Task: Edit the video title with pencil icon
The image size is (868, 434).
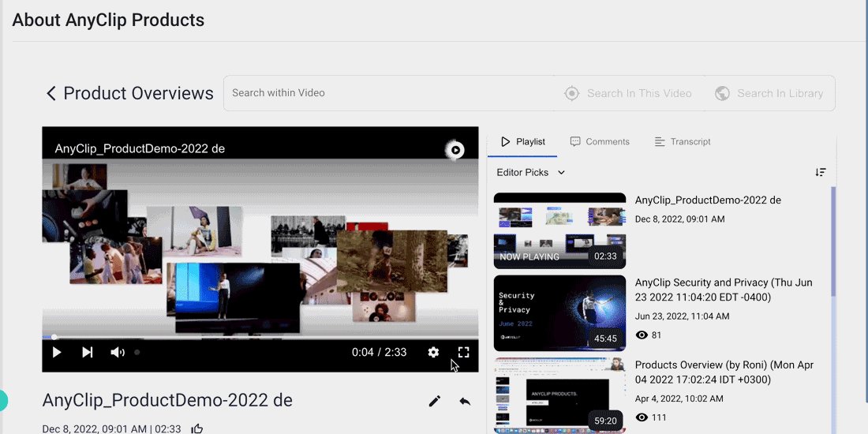Action: click(435, 401)
